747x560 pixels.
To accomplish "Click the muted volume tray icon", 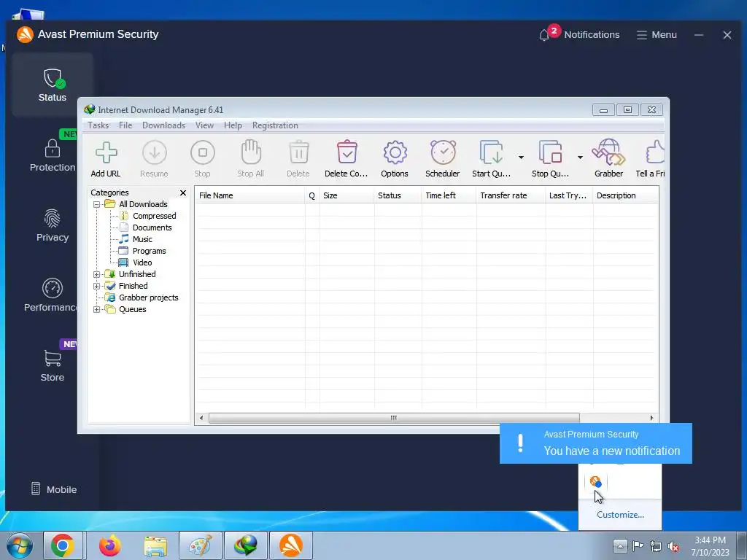I will point(673,546).
